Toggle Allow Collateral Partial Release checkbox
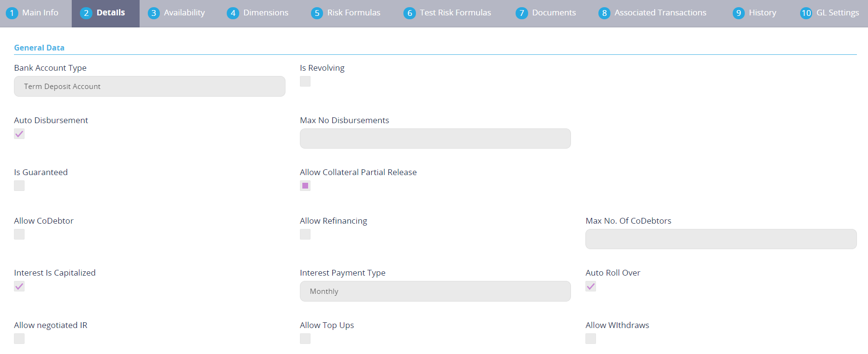 (x=305, y=186)
